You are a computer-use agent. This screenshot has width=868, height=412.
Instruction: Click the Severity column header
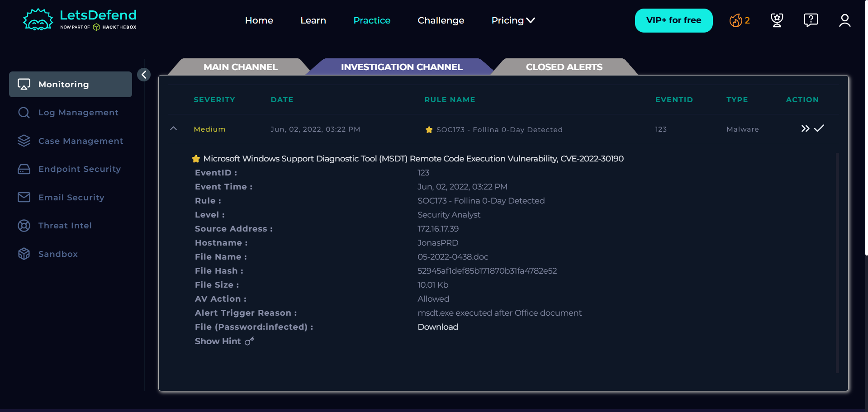pos(214,100)
